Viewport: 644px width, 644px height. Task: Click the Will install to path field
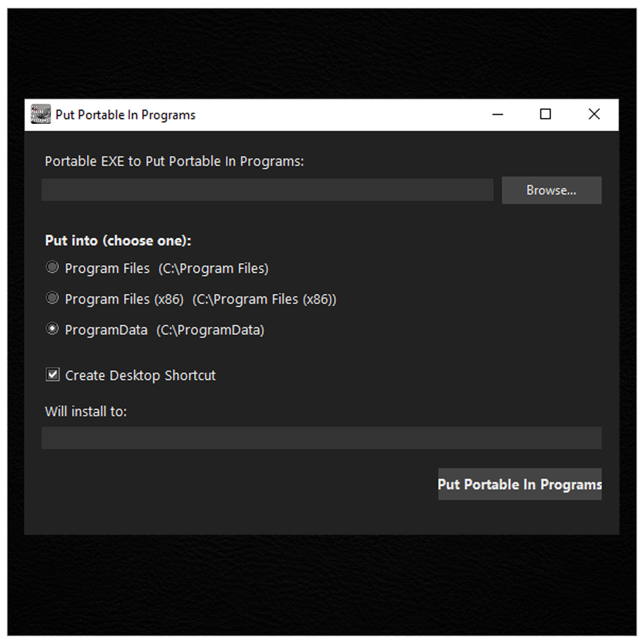coord(321,438)
